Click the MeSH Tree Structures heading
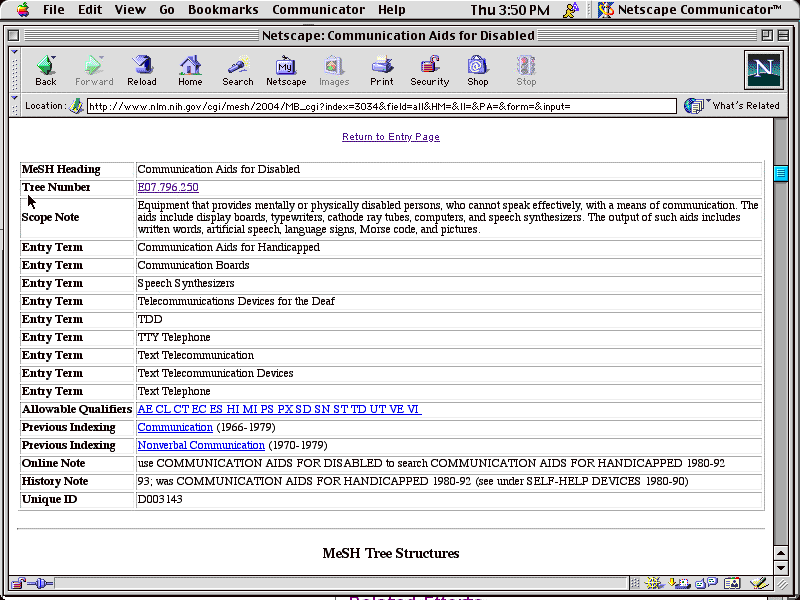Image resolution: width=800 pixels, height=600 pixels. [x=391, y=554]
